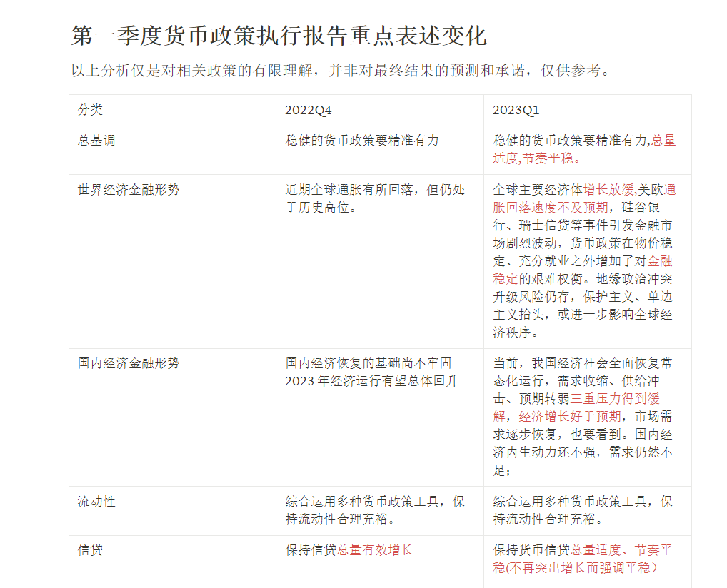The width and height of the screenshot is (727, 588).
Task: Click red text 增长放缓
Action: pyautogui.click(x=608, y=190)
